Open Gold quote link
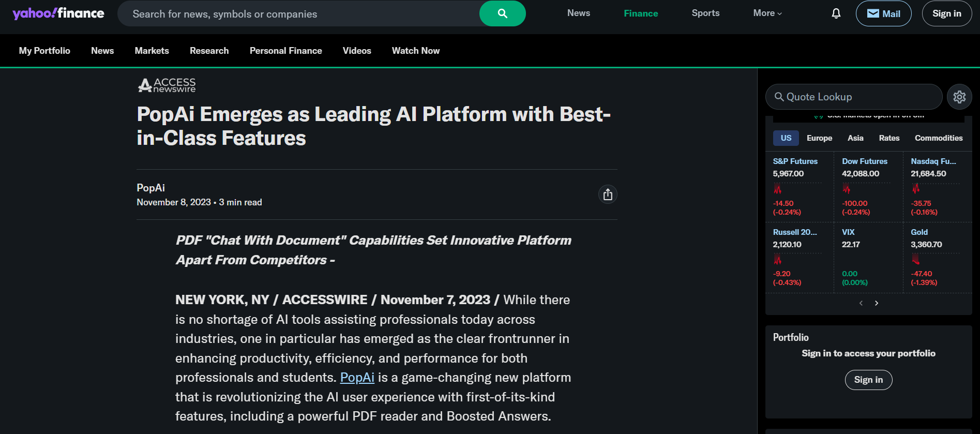The height and width of the screenshot is (434, 980). (x=919, y=232)
